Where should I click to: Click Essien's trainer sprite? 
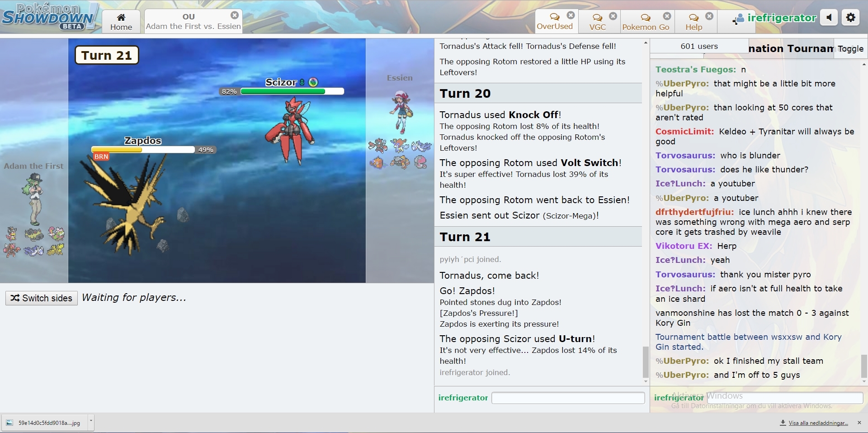pyautogui.click(x=401, y=111)
